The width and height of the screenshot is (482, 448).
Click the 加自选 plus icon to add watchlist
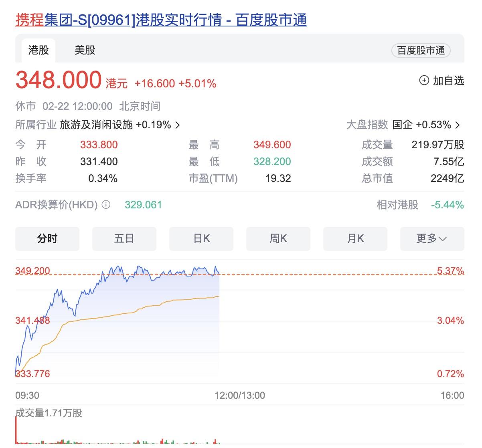tap(425, 81)
